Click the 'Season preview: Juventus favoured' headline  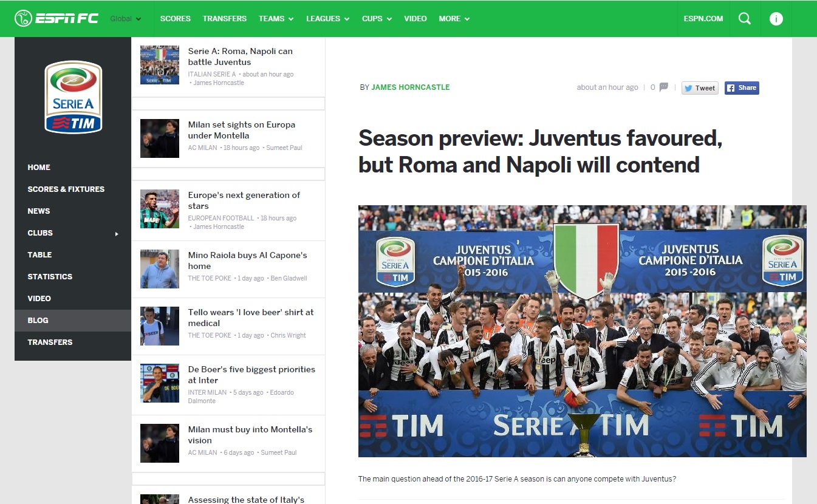coord(540,151)
